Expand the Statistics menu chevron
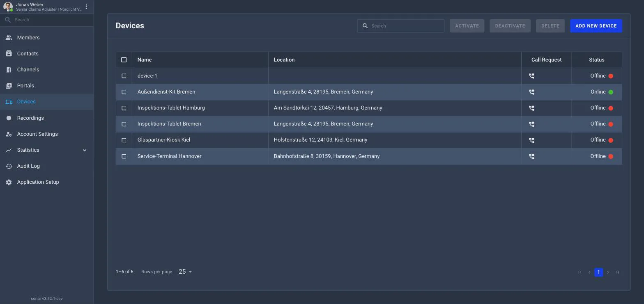The width and height of the screenshot is (644, 304). coord(85,150)
